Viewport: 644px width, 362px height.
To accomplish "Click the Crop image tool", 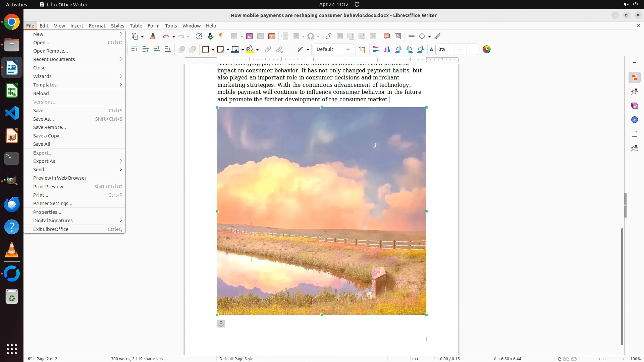I will click(x=362, y=50).
